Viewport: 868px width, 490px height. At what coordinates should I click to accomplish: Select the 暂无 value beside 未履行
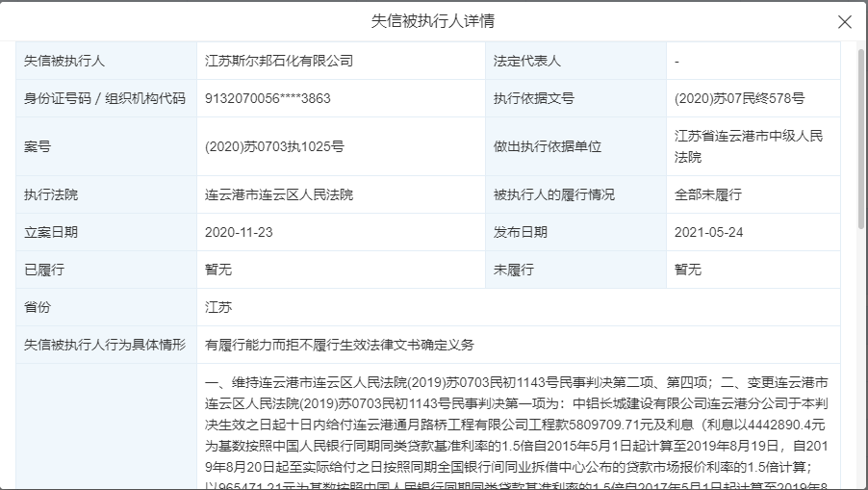coord(687,270)
